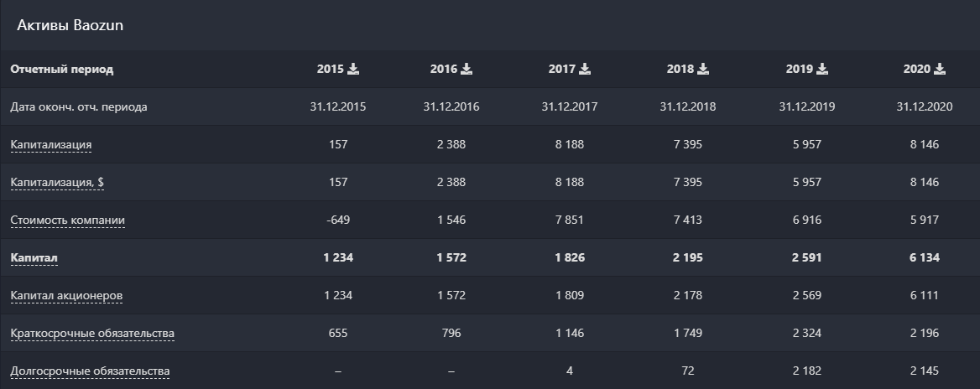Open the Долгосрочные обязательства link
The width and height of the screenshot is (980, 389).
[90, 371]
